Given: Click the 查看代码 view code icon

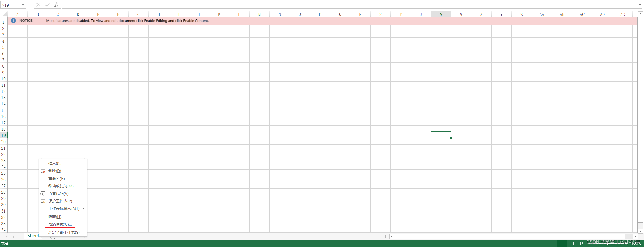Looking at the screenshot, I should (x=43, y=194).
